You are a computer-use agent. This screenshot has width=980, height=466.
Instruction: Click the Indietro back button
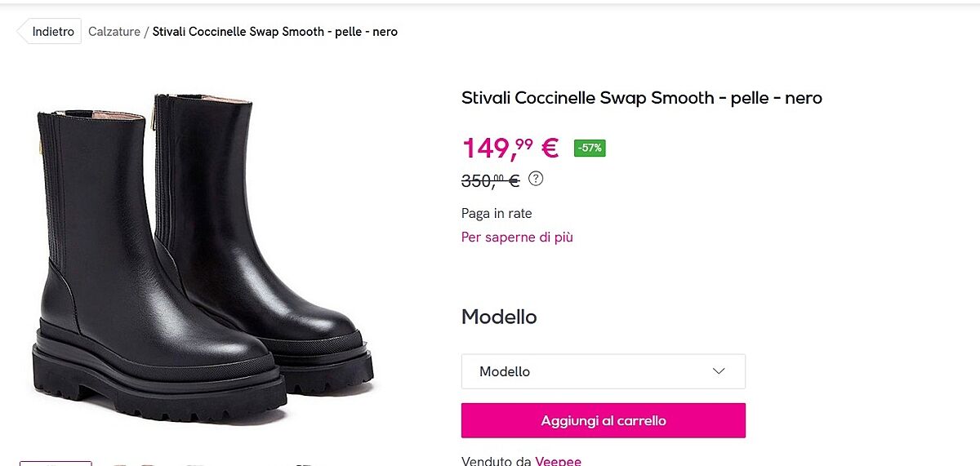click(x=51, y=32)
